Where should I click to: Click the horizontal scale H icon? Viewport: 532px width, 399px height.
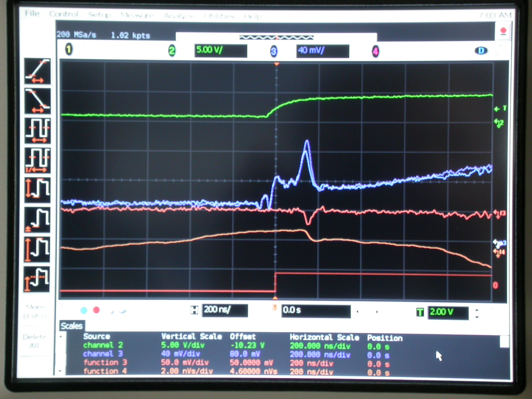point(194,310)
